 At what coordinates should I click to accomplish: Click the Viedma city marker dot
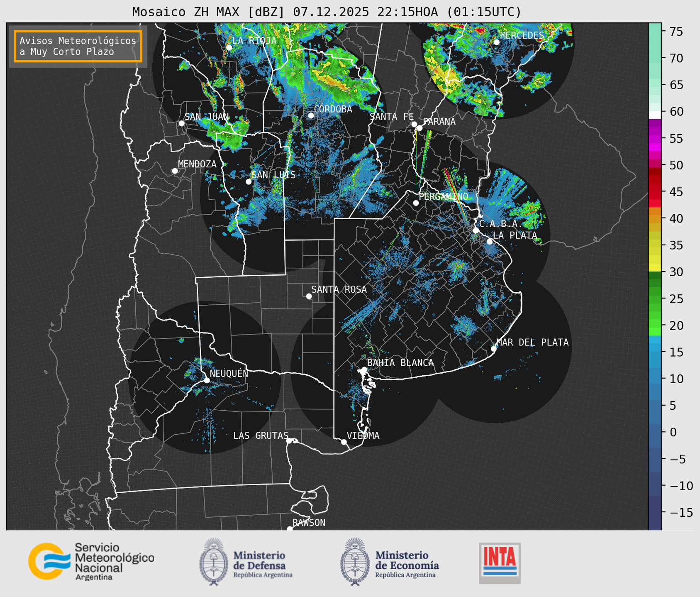point(344,442)
